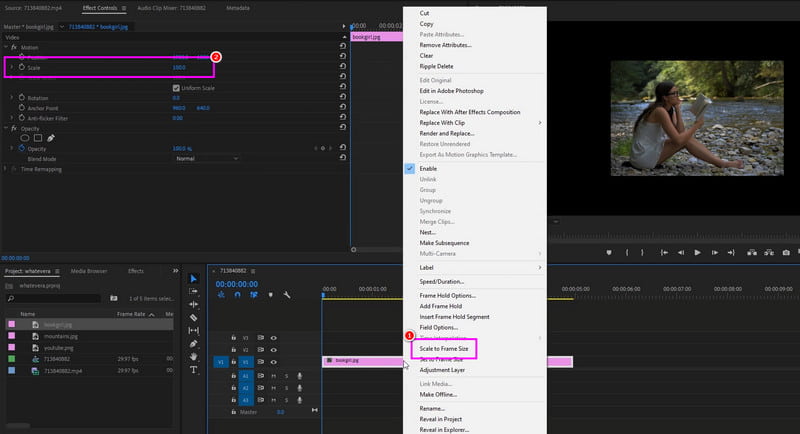Select the Track Select Forward tool
This screenshot has width=800, height=434.
point(193,291)
